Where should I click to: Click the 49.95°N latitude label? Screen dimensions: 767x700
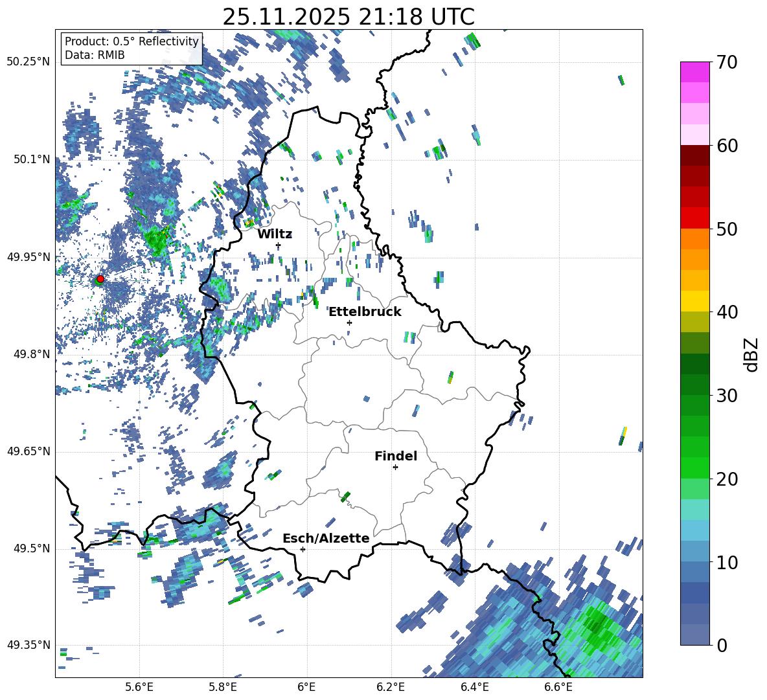[29, 257]
